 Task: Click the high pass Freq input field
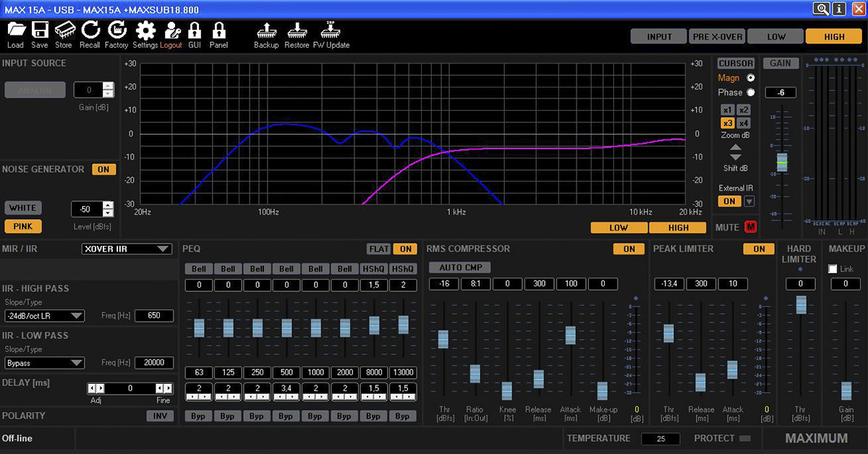pyautogui.click(x=154, y=316)
